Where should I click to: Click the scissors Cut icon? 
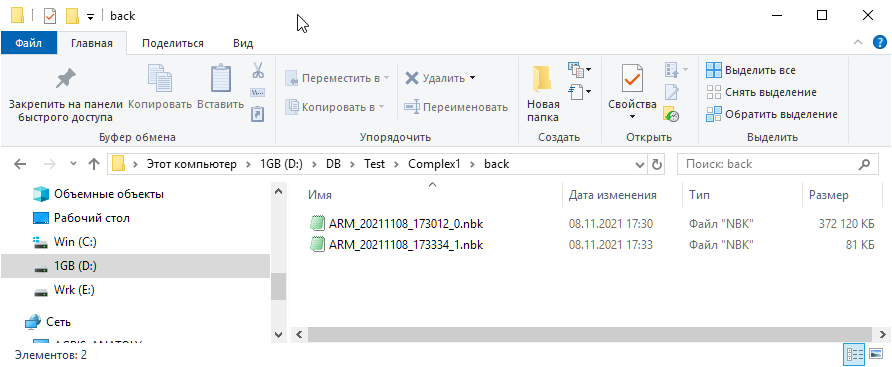258,71
